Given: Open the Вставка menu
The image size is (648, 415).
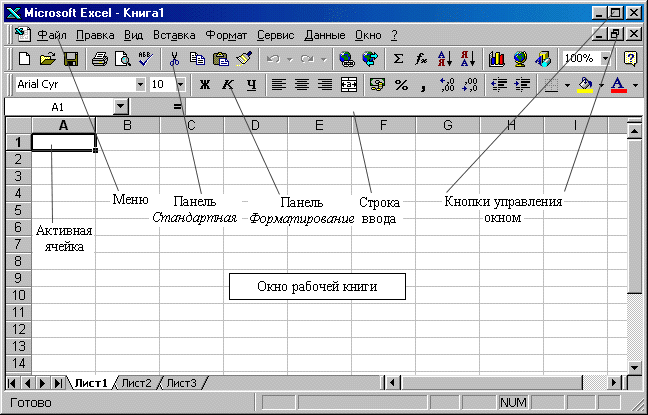Looking at the screenshot, I should pyautogui.click(x=174, y=35).
